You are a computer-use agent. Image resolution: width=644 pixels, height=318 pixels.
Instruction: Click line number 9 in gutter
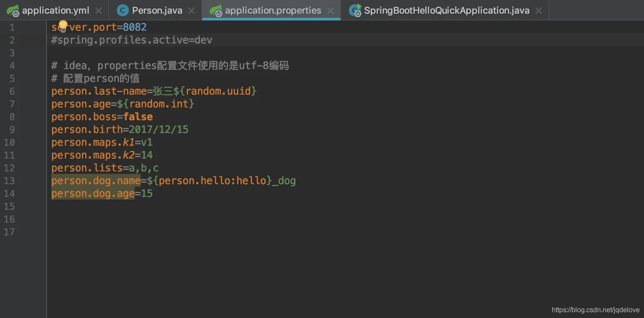(x=12, y=130)
